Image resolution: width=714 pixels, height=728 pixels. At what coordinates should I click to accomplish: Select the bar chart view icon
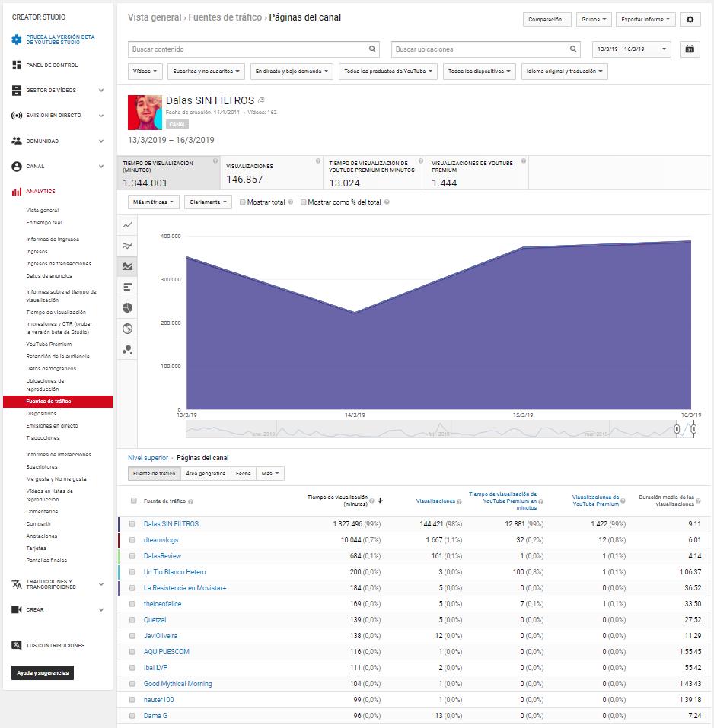(127, 288)
